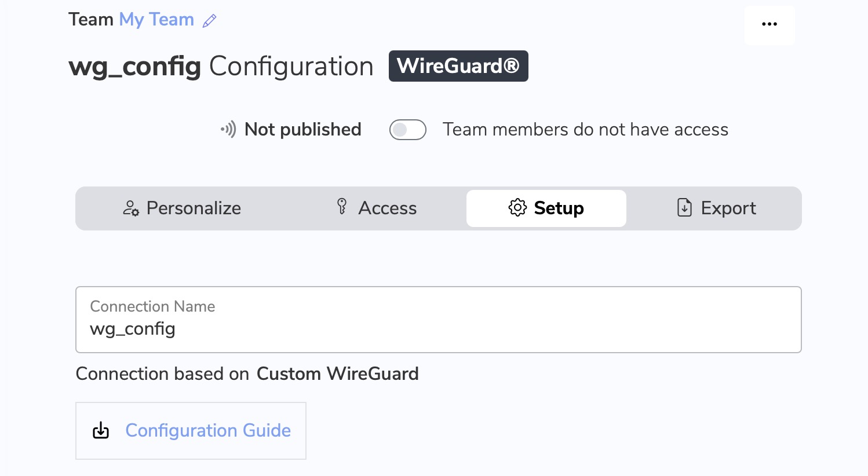Click the WireGuard® badge
868x476 pixels.
(458, 66)
